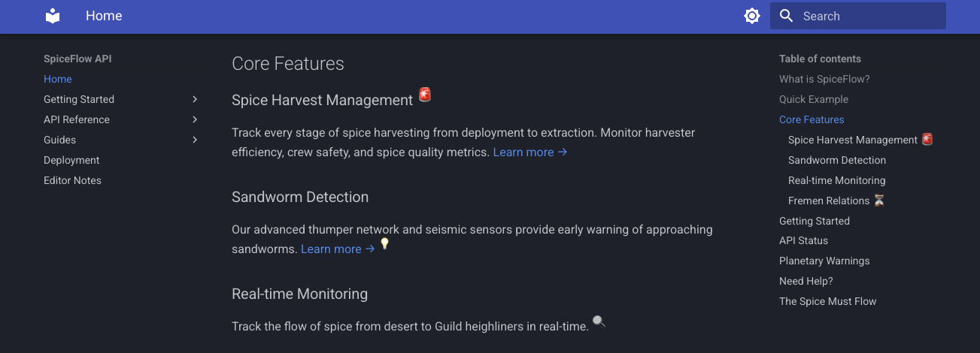Click the SpiceFlow book logo icon
Image resolution: width=980 pixels, height=353 pixels.
(52, 16)
